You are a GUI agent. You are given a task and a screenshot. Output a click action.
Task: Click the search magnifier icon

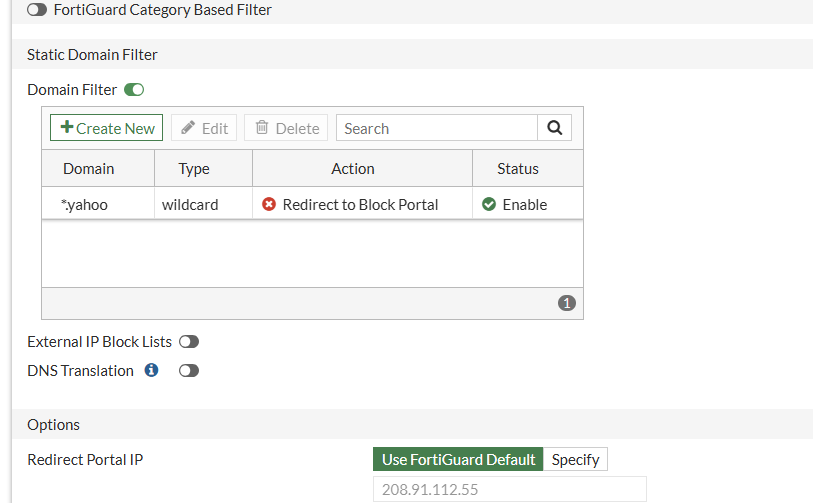pyautogui.click(x=554, y=128)
